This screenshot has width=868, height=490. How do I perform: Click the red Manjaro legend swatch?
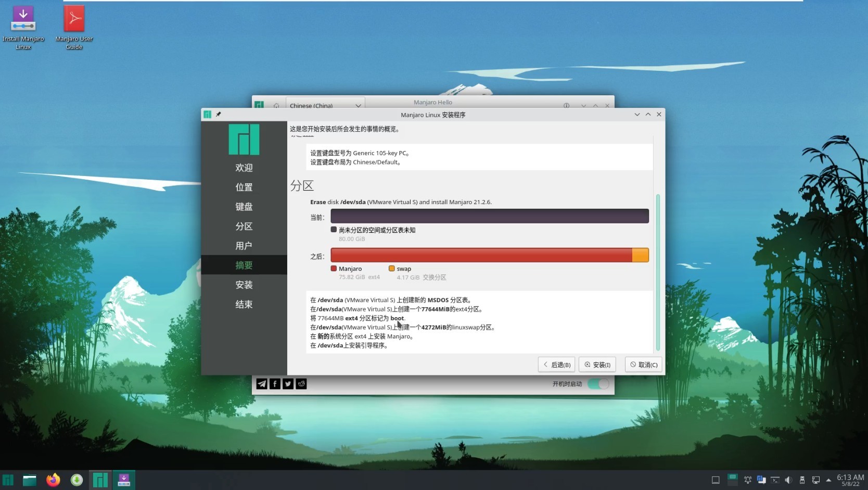pyautogui.click(x=334, y=268)
